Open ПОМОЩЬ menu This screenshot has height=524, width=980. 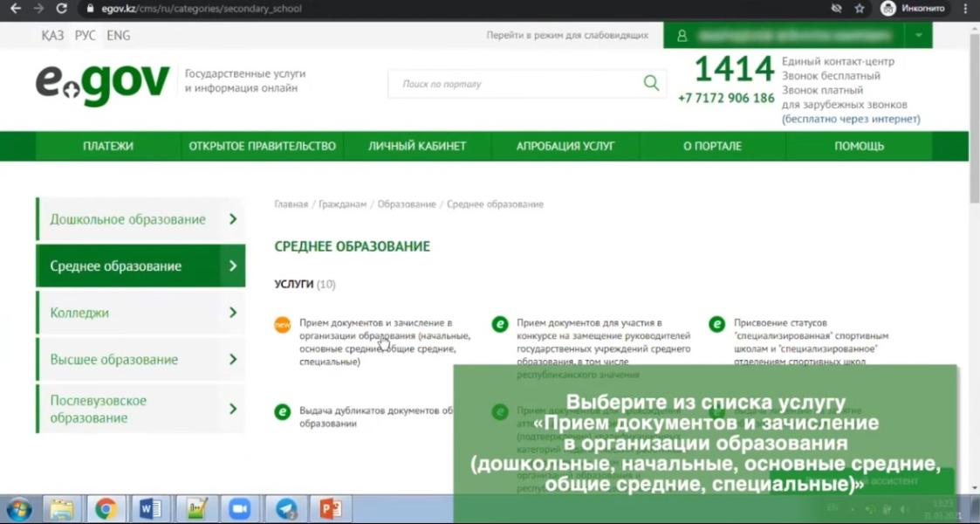(859, 147)
